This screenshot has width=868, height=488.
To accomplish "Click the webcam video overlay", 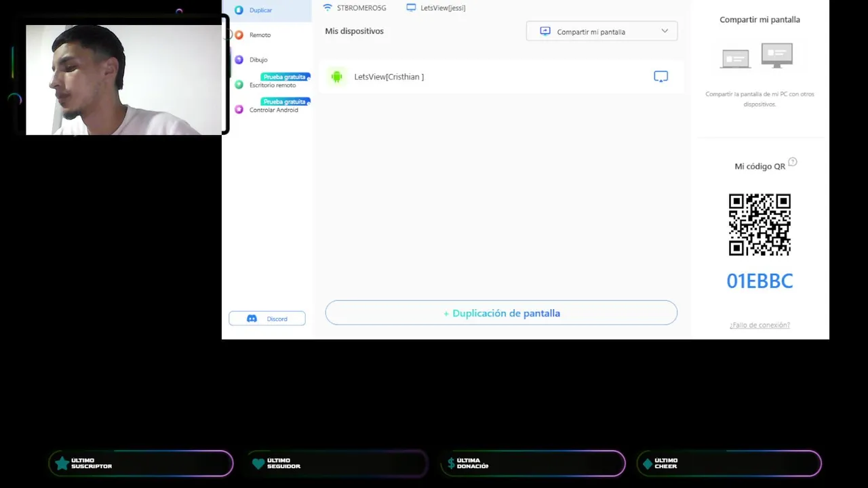I will [123, 80].
